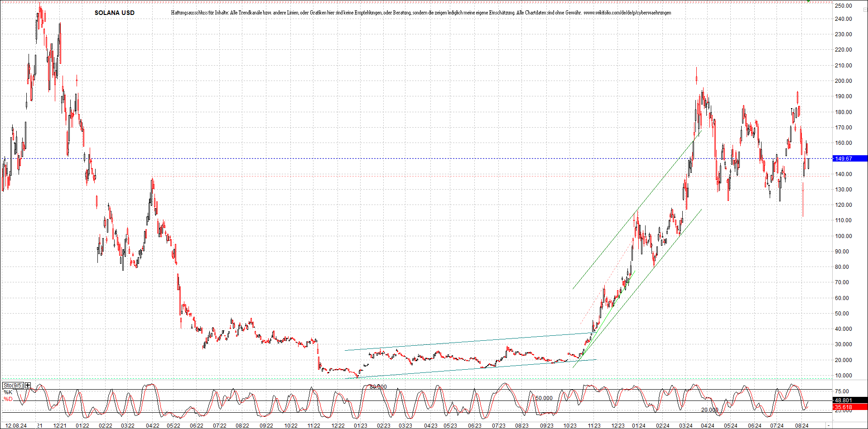Viewport: 868px width, 429px height.
Task: Click the 06 24 date axis label
Action: coord(755,426)
